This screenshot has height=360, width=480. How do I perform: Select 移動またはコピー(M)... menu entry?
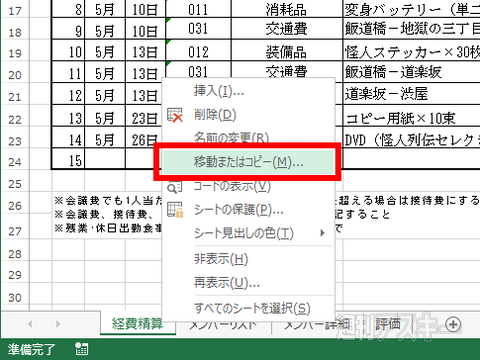248,162
